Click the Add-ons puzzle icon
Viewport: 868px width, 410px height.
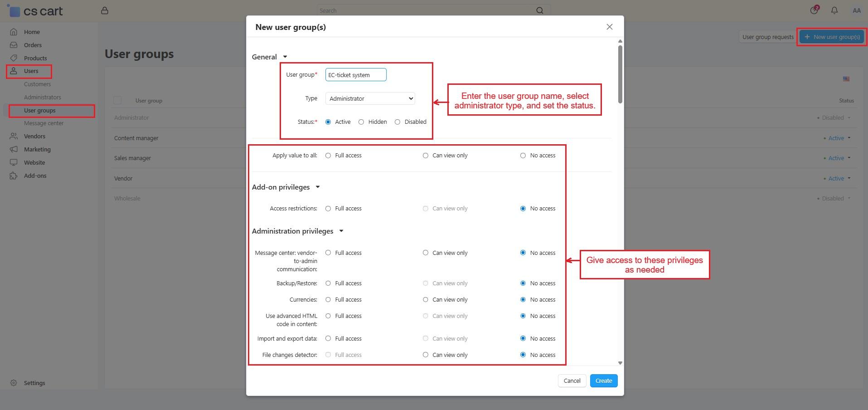(x=14, y=176)
